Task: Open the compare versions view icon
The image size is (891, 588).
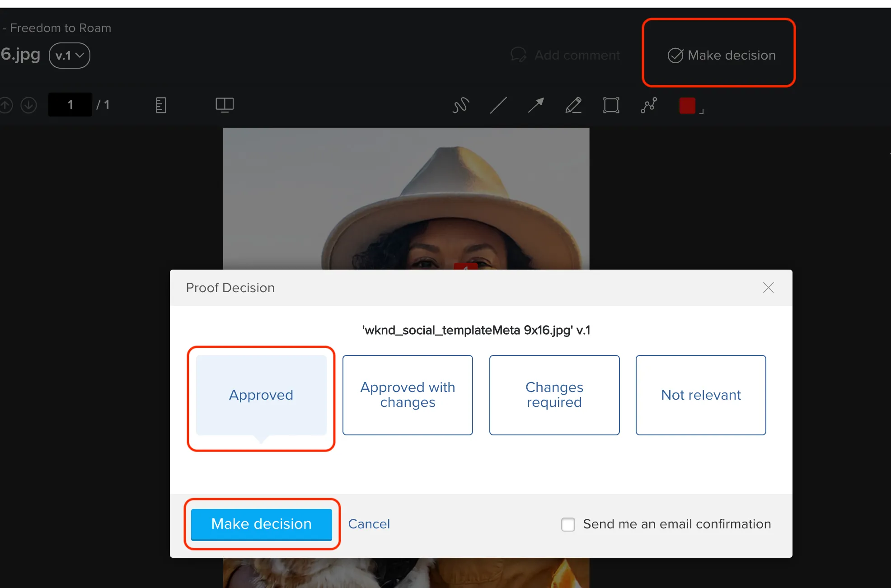Action: coord(225,105)
